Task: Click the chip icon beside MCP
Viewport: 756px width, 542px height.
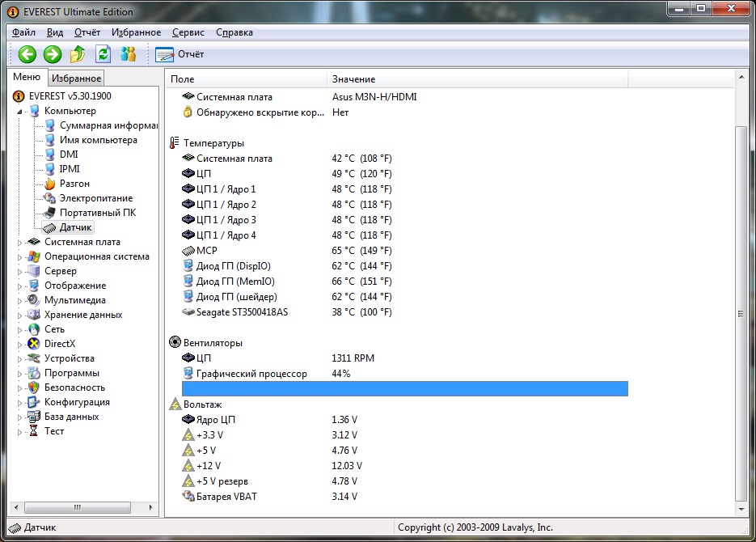Action: 188,251
